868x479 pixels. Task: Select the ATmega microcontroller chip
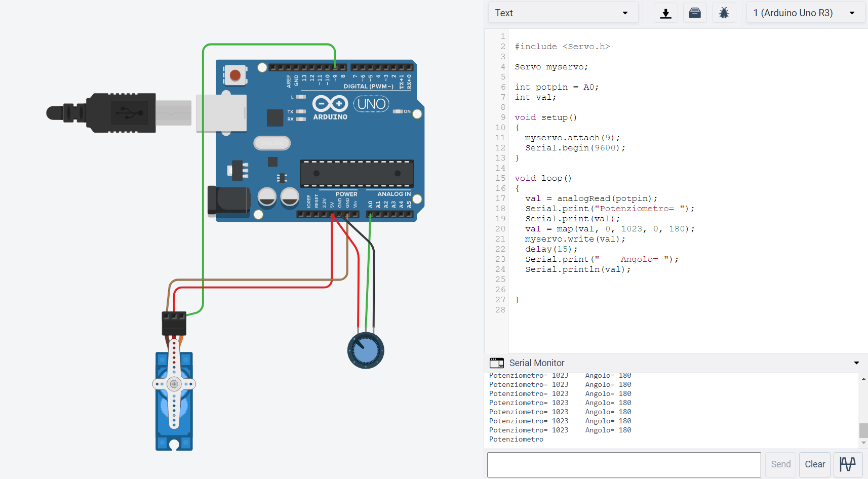(357, 174)
